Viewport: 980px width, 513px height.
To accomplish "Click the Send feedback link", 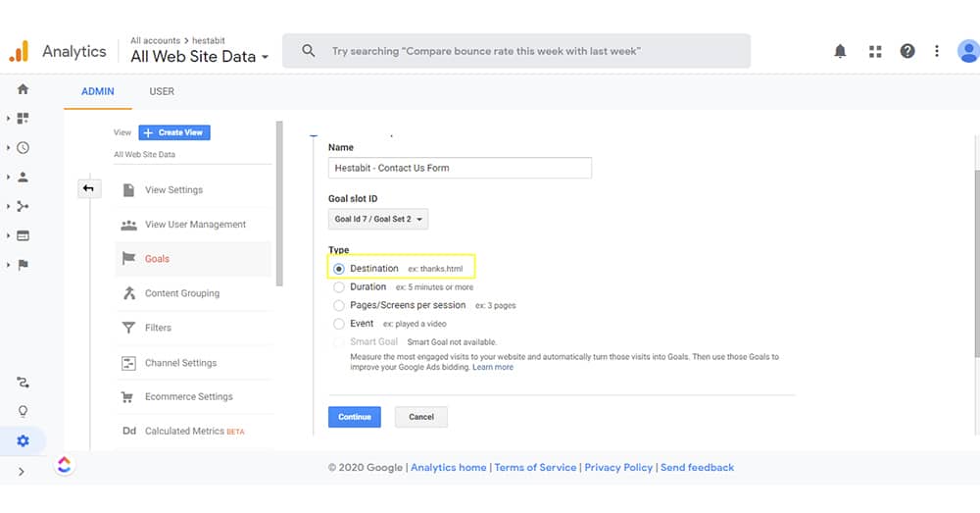I will pyautogui.click(x=697, y=467).
